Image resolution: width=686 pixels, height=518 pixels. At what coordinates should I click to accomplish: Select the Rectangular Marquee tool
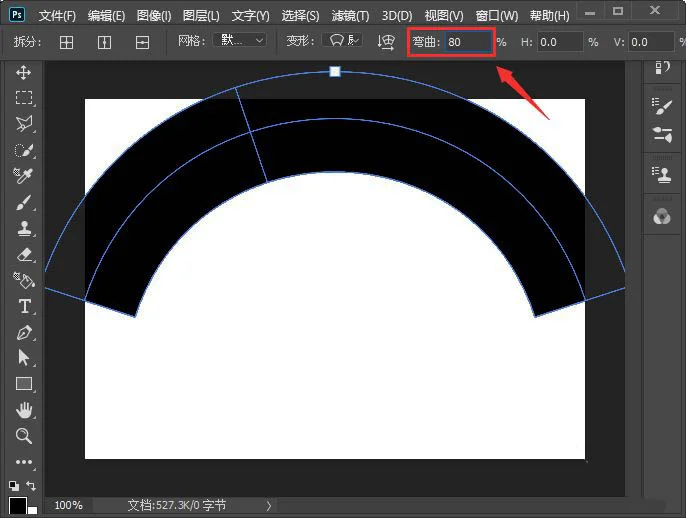(x=23, y=98)
